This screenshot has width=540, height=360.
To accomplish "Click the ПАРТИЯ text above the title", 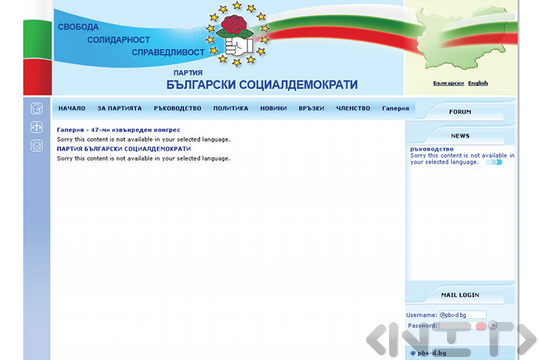I will [188, 73].
